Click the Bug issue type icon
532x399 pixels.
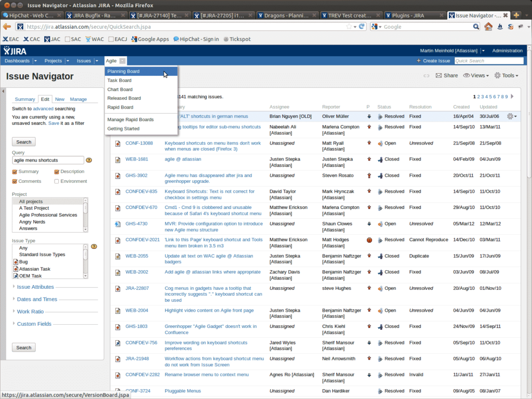coord(16,262)
